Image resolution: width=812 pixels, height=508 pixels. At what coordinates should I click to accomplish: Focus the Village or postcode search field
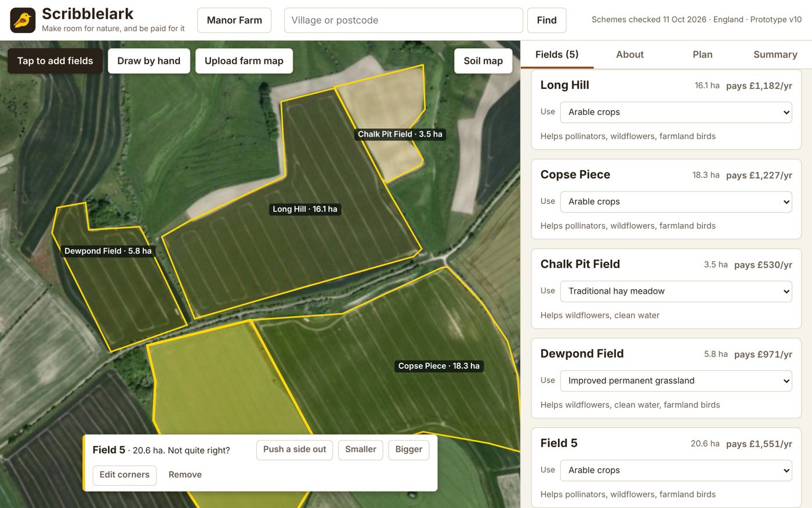[404, 20]
